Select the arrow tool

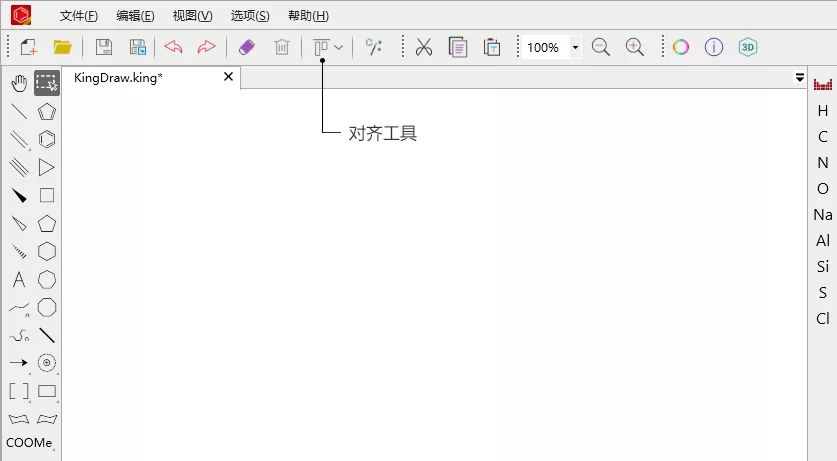(19, 363)
